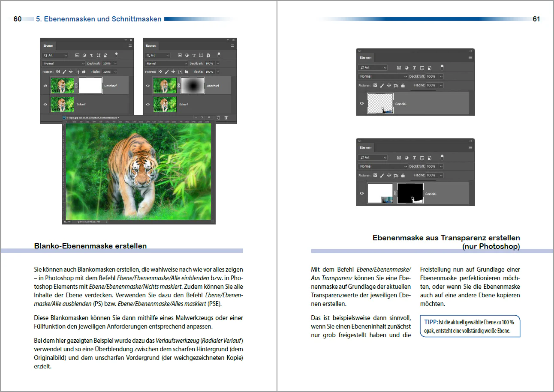554x392 pixels.
Task: Lock image pixels brush icon in white-mask panel
Action: tap(64, 72)
